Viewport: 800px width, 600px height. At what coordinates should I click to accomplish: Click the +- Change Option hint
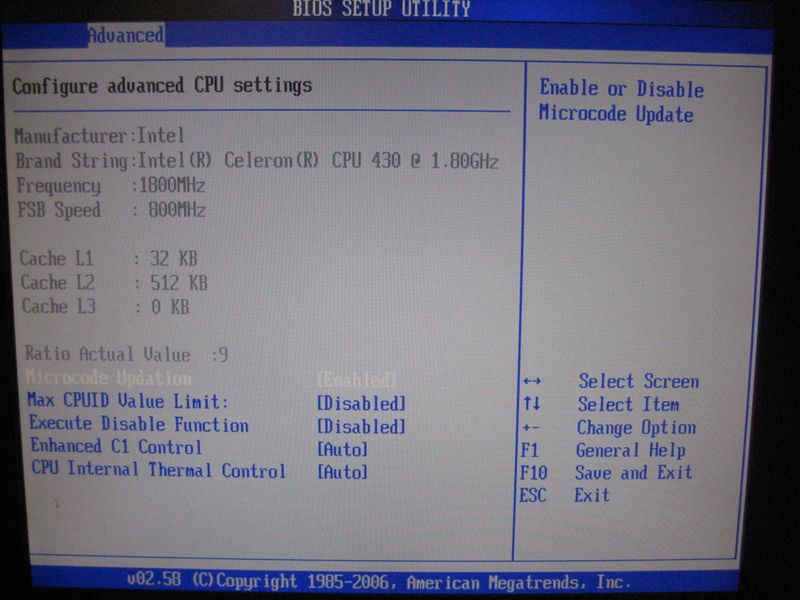pos(610,428)
